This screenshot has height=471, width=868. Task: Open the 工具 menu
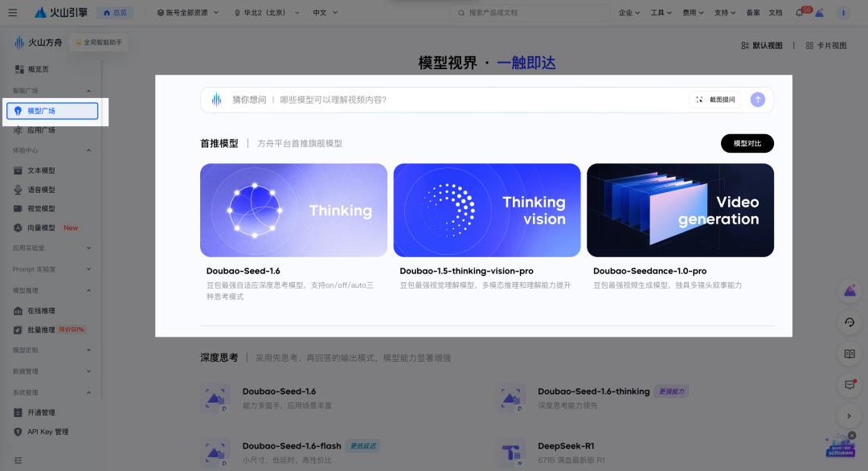coord(661,13)
